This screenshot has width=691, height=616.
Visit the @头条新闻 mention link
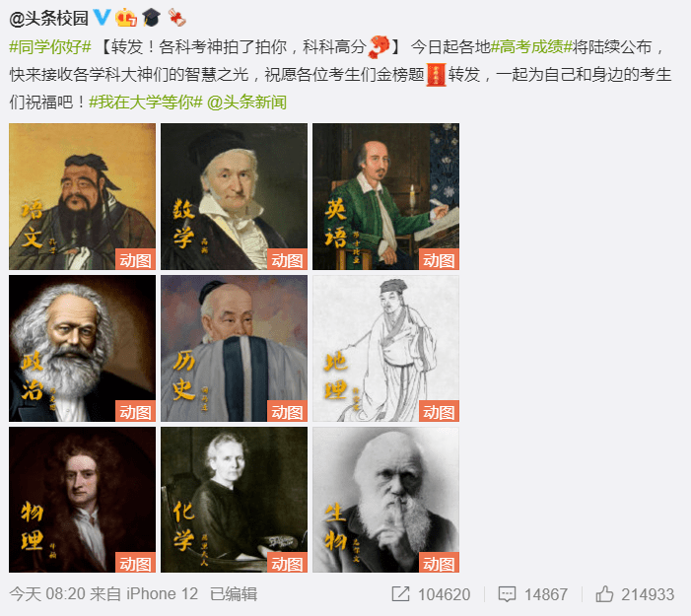[x=246, y=103]
